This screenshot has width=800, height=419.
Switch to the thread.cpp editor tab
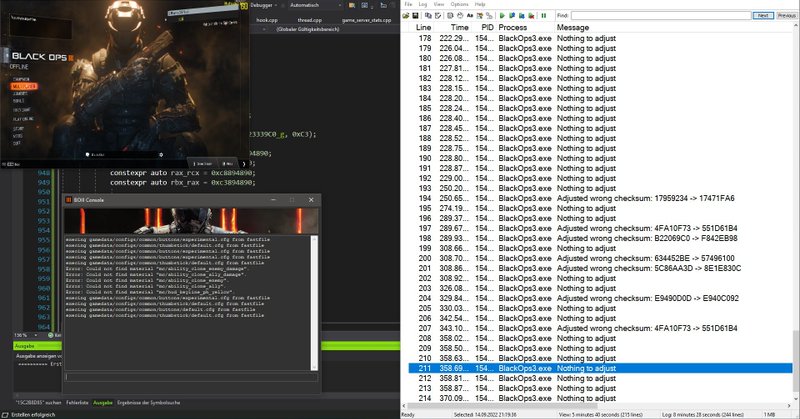click(x=310, y=20)
